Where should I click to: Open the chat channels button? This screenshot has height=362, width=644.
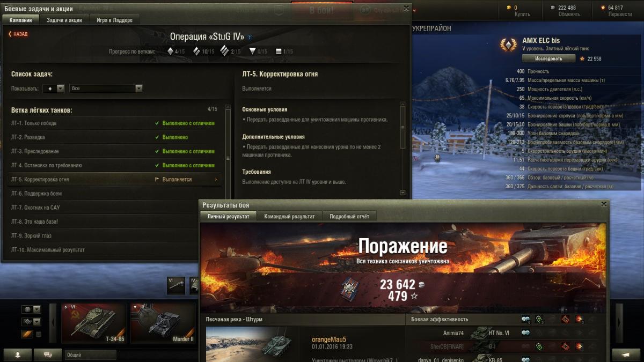48,354
